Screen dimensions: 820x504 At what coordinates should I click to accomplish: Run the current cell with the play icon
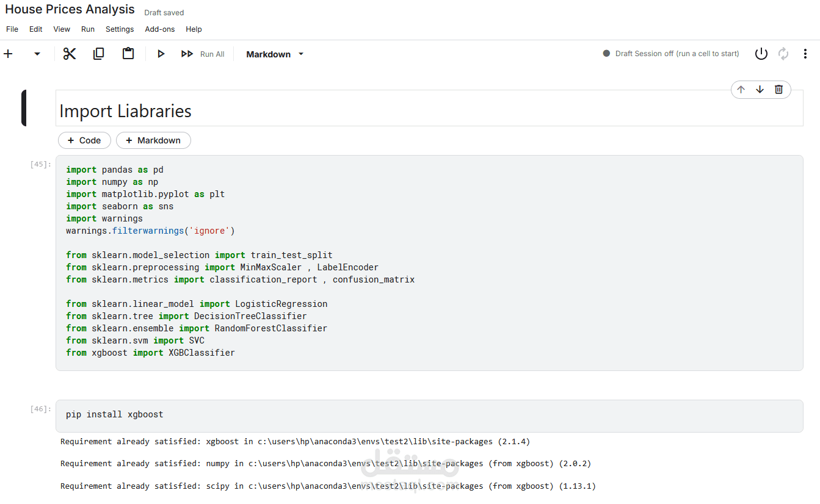click(x=161, y=54)
